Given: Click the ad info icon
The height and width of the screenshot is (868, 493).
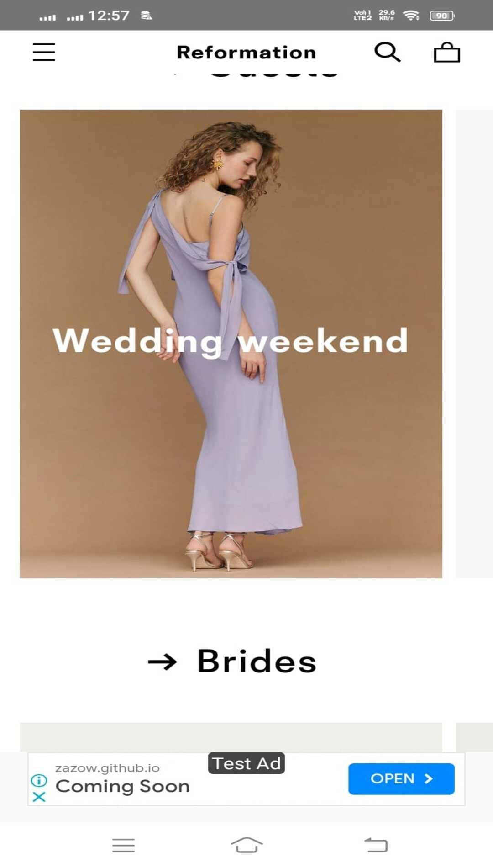Looking at the screenshot, I should (39, 780).
